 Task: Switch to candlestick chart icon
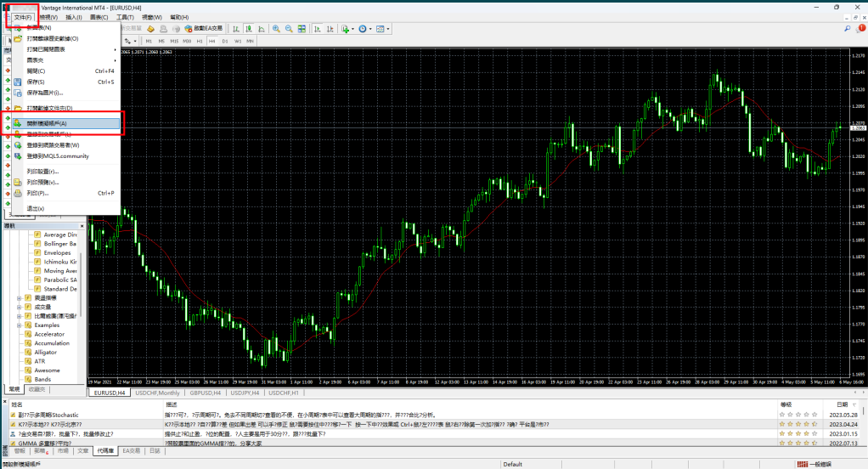point(249,28)
